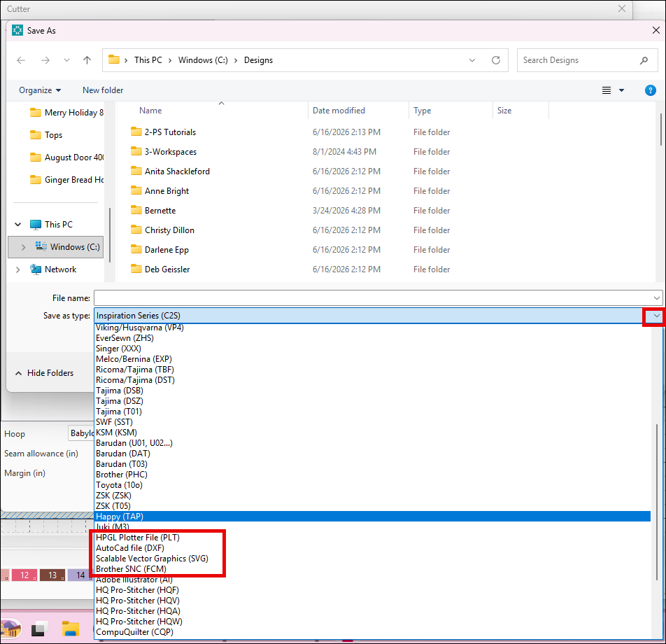Select color swatch 14 in Cutter window

pos(80,575)
